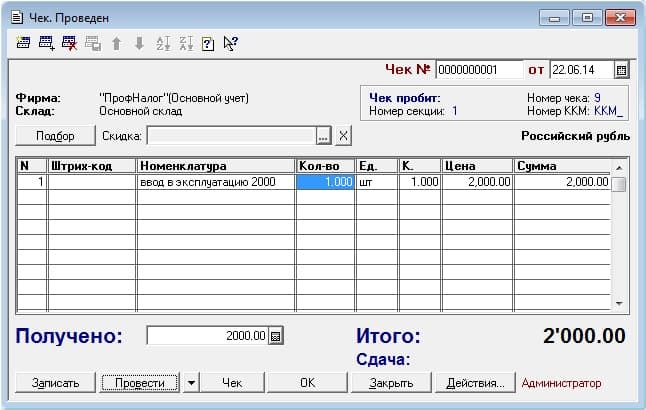This screenshot has width=646, height=410.
Task: Click the Номенклатура column header
Action: click(215, 166)
